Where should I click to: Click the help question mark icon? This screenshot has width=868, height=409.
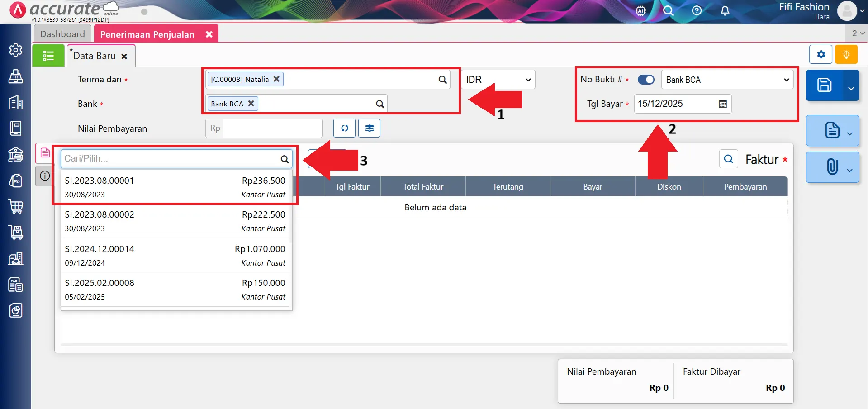tap(697, 11)
